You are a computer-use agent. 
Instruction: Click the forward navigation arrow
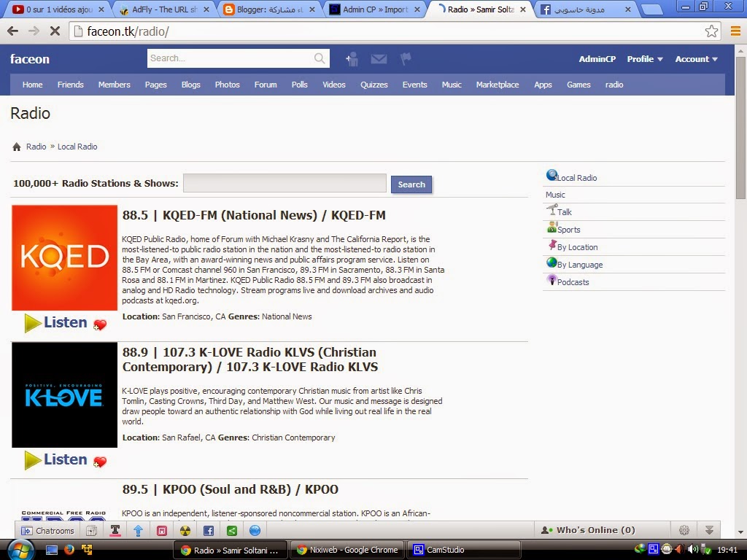click(x=34, y=31)
